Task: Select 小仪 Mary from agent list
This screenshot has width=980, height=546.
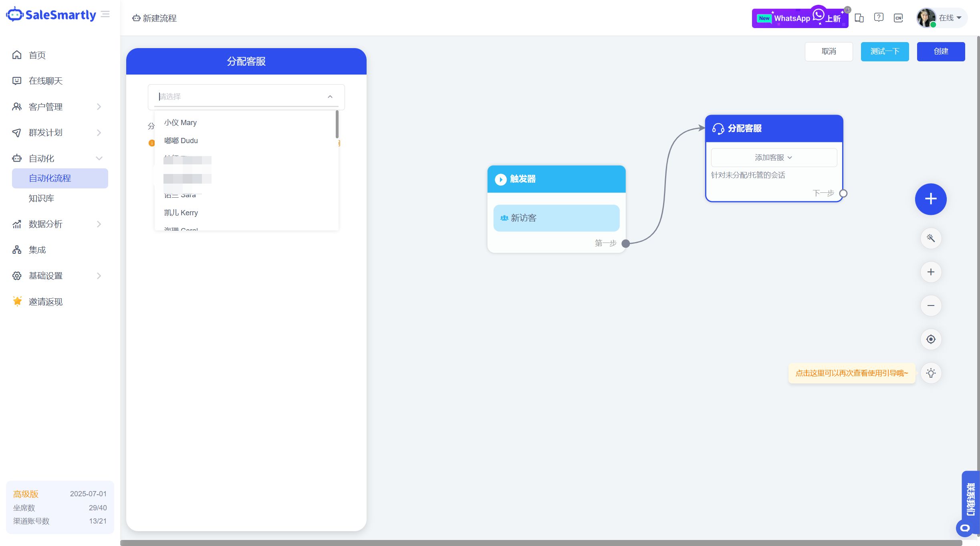Action: [x=180, y=122]
